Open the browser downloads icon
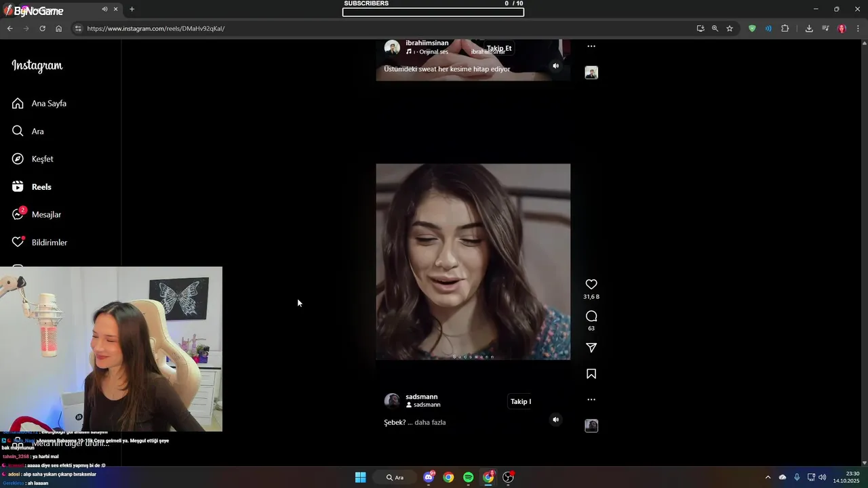The image size is (868, 488). (x=809, y=28)
